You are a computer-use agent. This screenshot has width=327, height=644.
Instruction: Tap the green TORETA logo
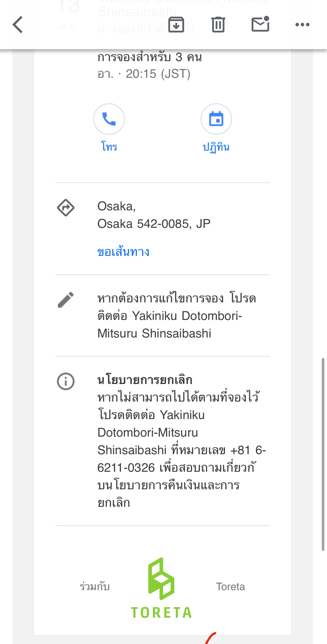coord(161,588)
